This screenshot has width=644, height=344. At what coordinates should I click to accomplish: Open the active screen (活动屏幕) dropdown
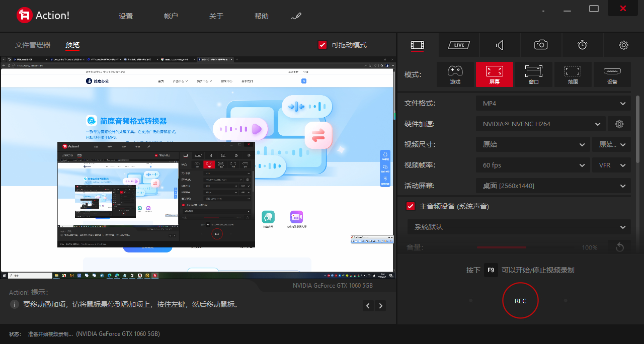553,186
